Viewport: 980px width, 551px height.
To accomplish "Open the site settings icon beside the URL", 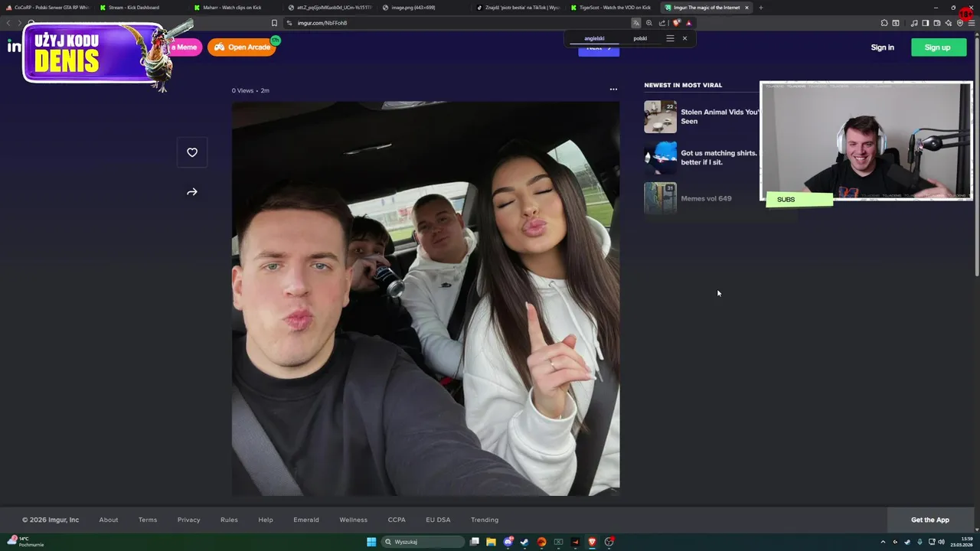I will click(x=289, y=23).
